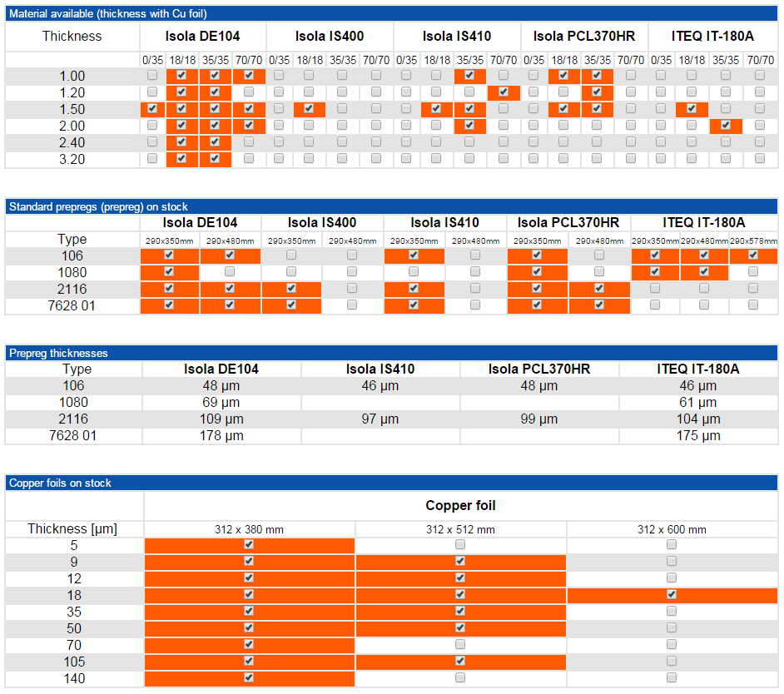This screenshot has height=694, width=784.
Task: Toggle Isola IS400 290x350mm prepreg type 2116
Action: [x=291, y=289]
